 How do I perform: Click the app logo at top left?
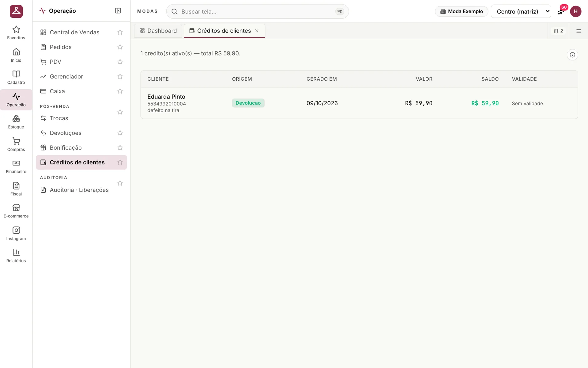click(16, 11)
